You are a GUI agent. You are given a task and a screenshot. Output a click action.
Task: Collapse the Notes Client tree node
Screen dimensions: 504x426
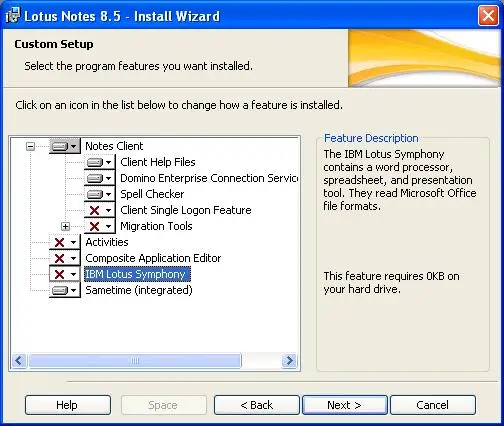30,146
